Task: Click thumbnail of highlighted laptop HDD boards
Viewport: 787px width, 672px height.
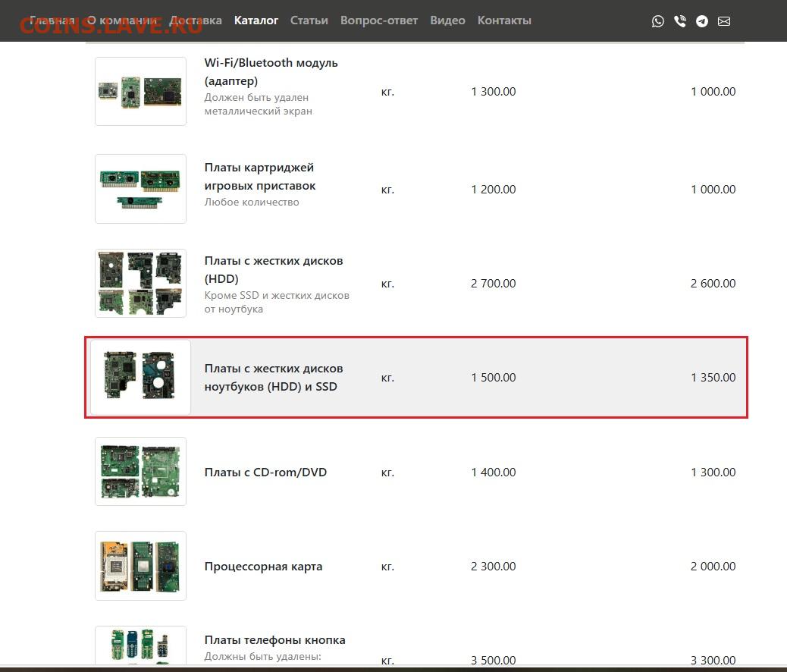Action: coord(140,377)
